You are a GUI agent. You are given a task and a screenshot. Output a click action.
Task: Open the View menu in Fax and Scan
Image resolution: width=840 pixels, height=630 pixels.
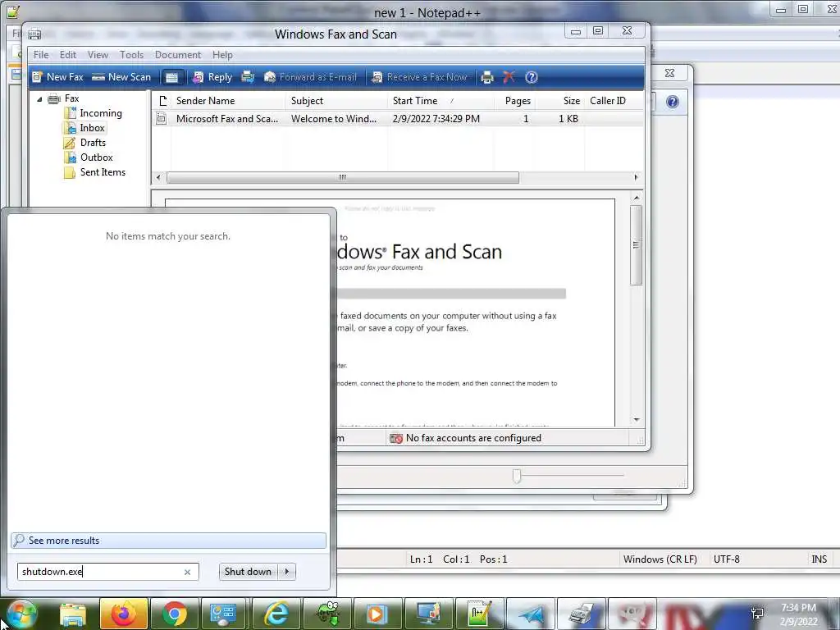(98, 55)
